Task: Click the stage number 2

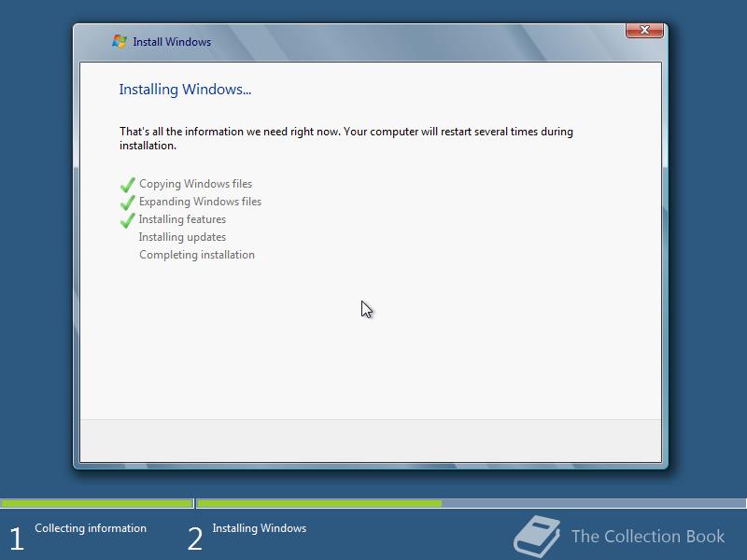Action: [195, 539]
